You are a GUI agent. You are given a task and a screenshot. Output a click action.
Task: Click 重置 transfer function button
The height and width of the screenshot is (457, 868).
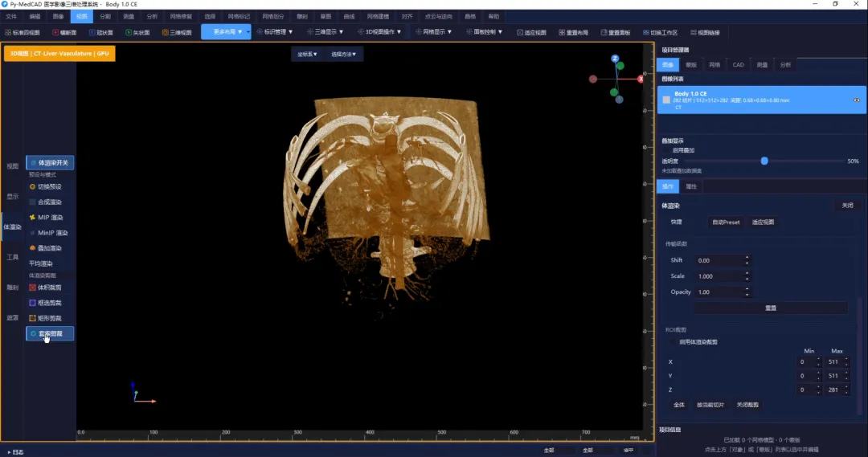click(771, 308)
